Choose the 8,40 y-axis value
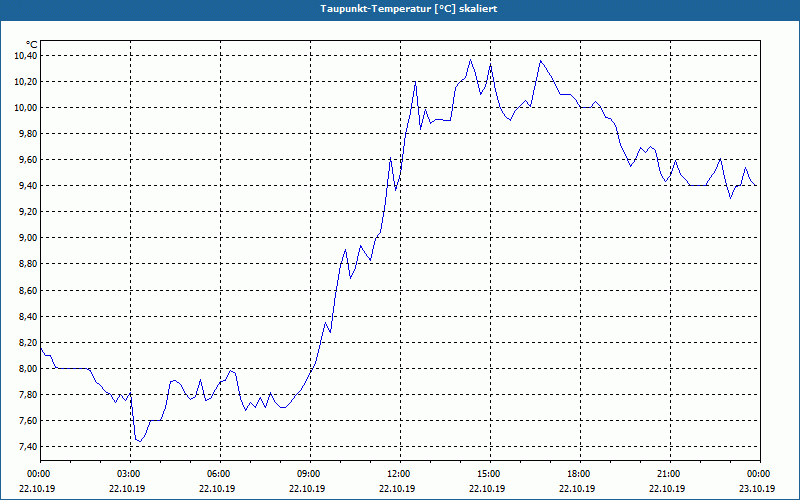Screen dimensions: 800x500 click(28, 317)
